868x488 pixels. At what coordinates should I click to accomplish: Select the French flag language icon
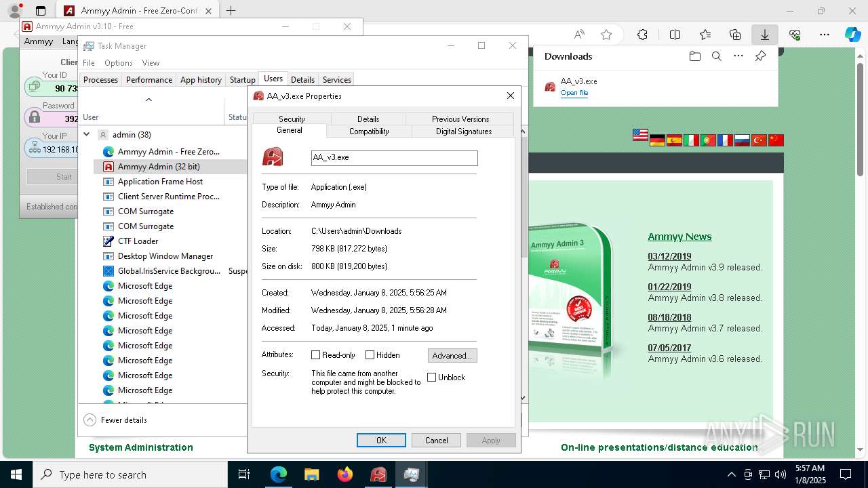point(725,140)
